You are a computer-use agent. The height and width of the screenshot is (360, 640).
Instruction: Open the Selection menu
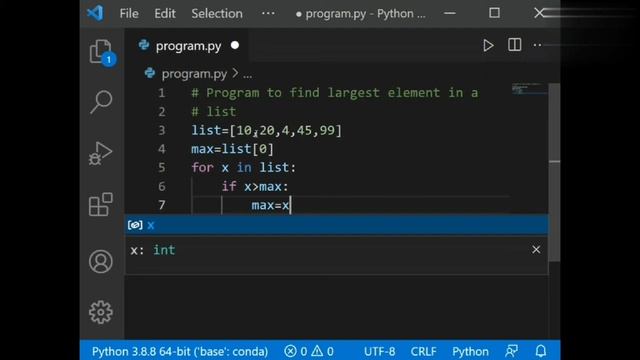click(217, 13)
